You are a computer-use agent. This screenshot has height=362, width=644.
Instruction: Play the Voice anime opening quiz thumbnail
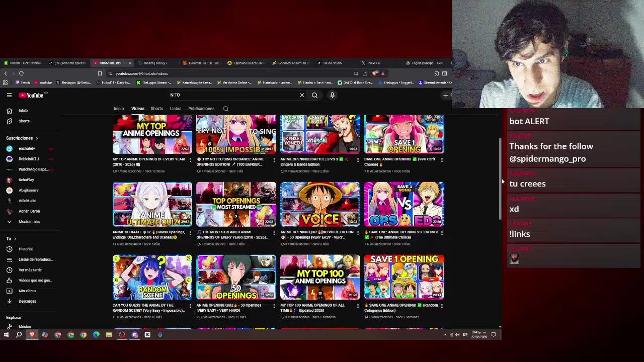pyautogui.click(x=320, y=204)
